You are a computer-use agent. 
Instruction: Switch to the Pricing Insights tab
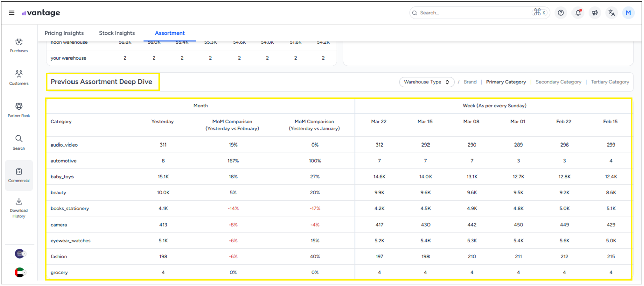point(64,33)
